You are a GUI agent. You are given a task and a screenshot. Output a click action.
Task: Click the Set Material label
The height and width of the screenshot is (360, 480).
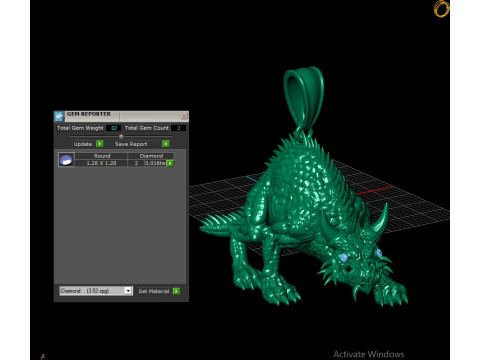pyautogui.click(x=154, y=291)
